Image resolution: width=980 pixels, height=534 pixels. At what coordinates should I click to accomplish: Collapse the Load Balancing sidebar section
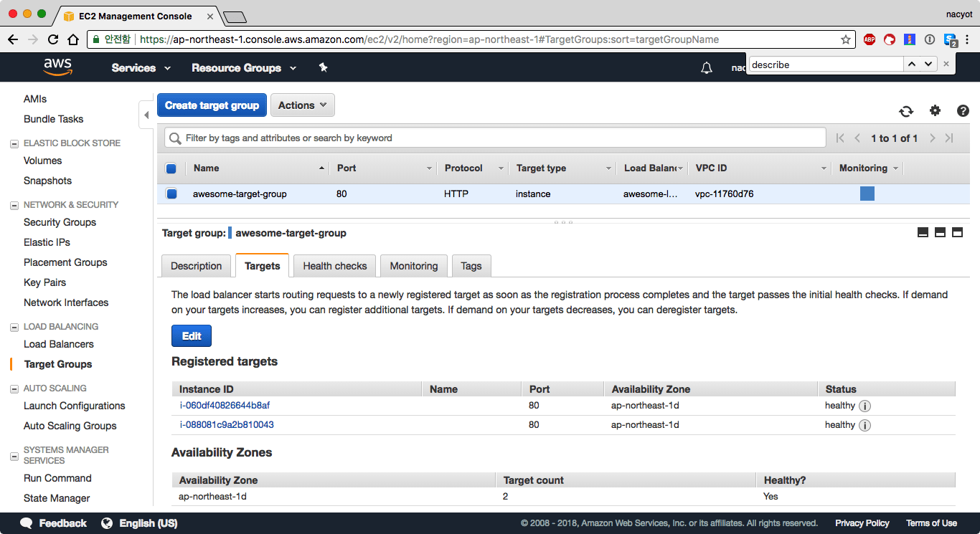pyautogui.click(x=14, y=327)
